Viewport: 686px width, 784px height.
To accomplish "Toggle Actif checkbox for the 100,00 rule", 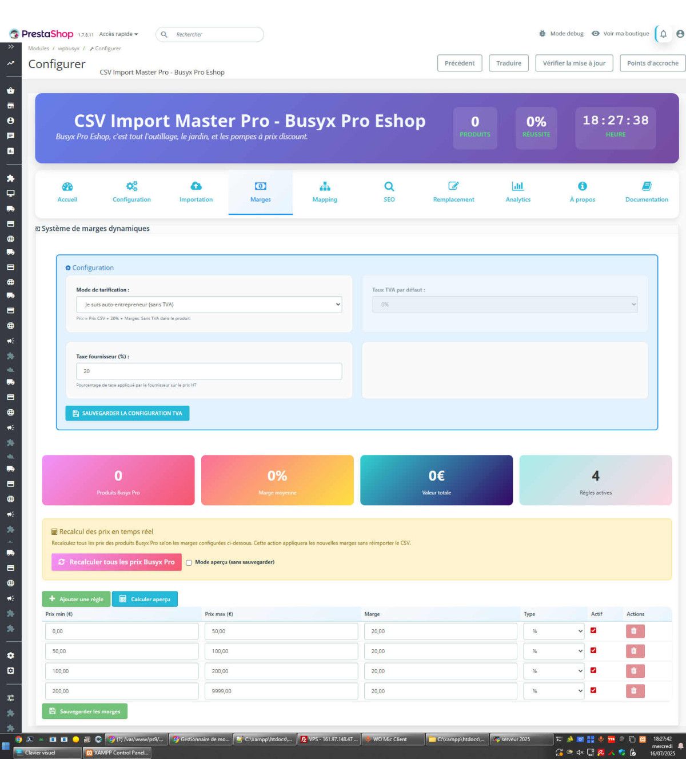I will coord(593,670).
